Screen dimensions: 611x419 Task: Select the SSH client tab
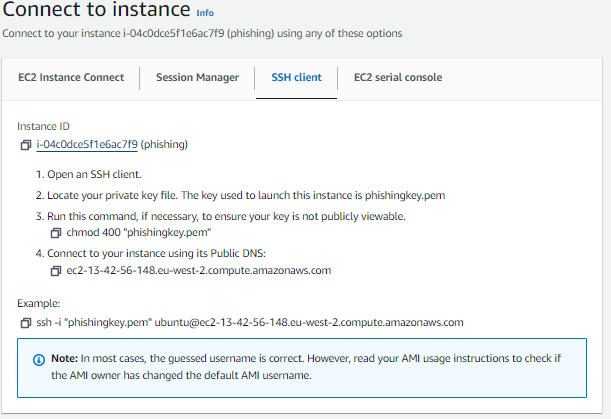coord(296,78)
